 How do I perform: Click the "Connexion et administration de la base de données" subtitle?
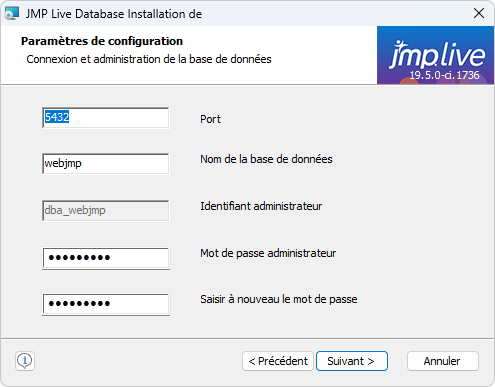(149, 59)
